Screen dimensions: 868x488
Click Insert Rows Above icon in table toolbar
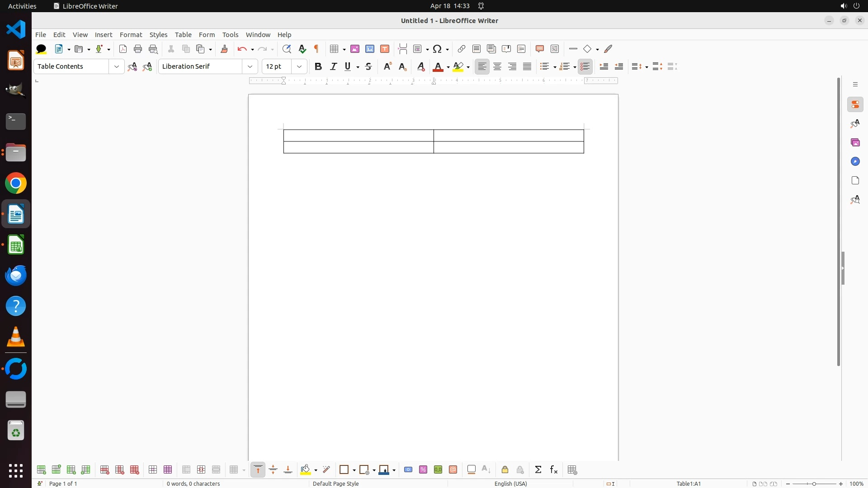(x=41, y=470)
